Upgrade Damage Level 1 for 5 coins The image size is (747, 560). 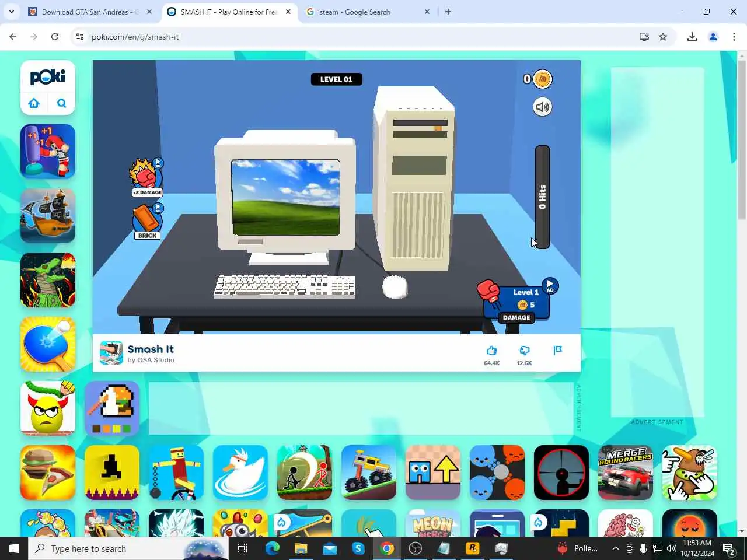(x=517, y=302)
